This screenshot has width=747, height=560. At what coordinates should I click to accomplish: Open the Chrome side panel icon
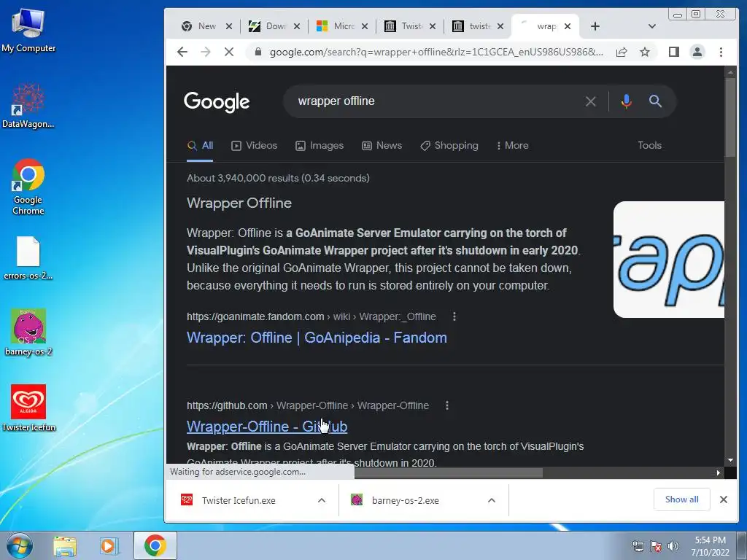pos(673,52)
